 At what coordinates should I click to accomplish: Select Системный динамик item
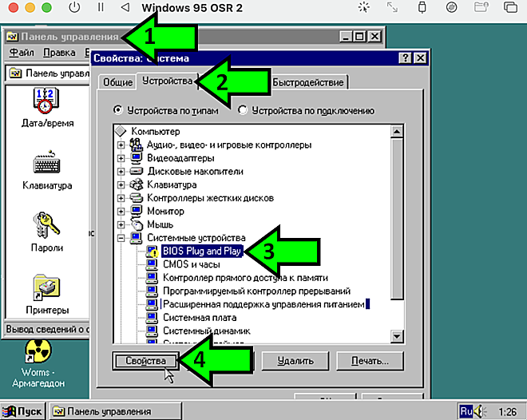pos(206,331)
